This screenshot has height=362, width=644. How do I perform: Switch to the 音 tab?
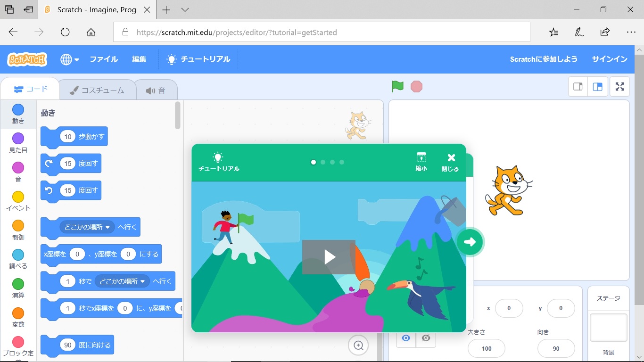(156, 90)
